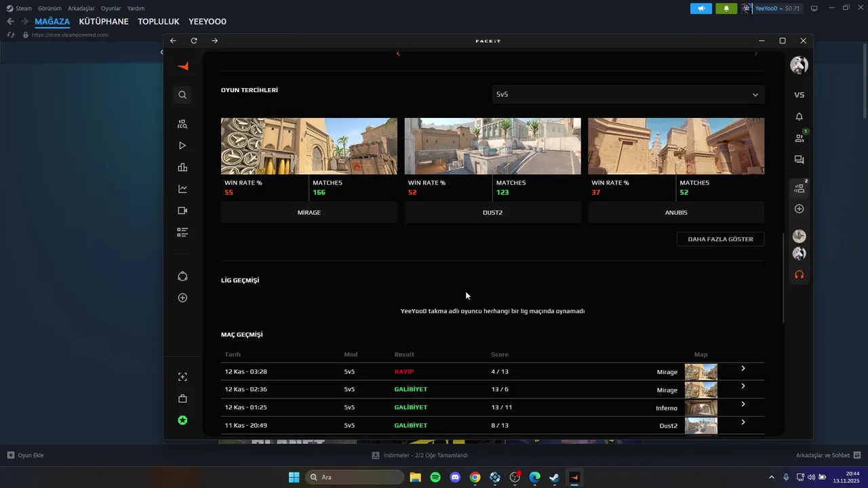Image resolution: width=868 pixels, height=488 pixels.
Task: Open Steam from the taskbar
Action: click(554, 477)
